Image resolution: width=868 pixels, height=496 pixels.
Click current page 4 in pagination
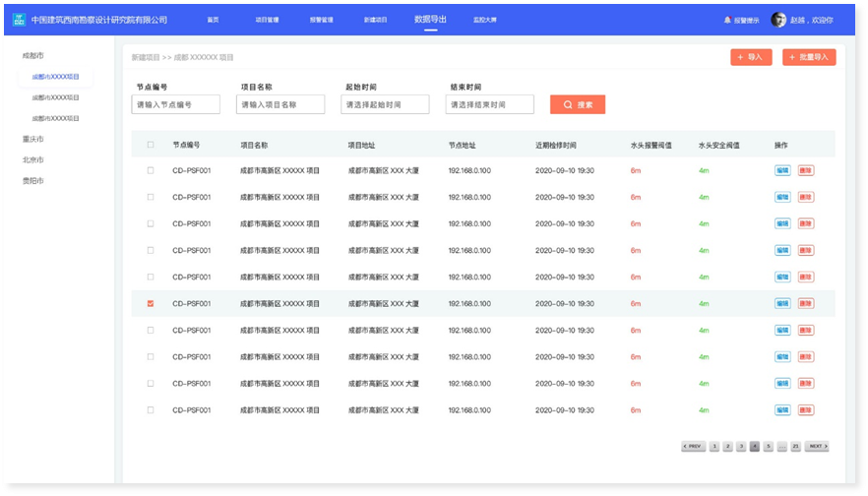point(755,446)
